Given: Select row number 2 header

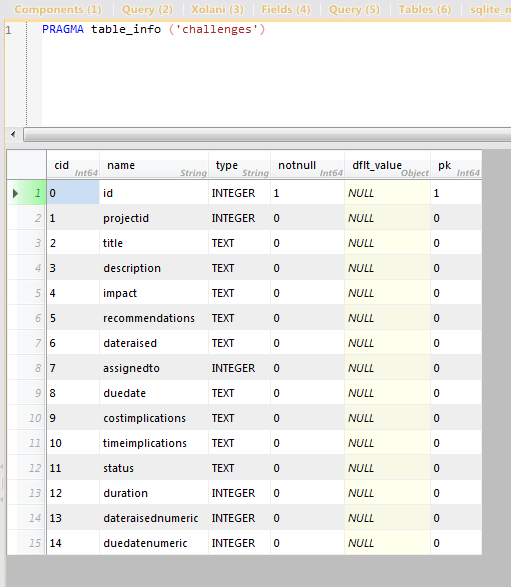Looking at the screenshot, I should click(27, 218).
